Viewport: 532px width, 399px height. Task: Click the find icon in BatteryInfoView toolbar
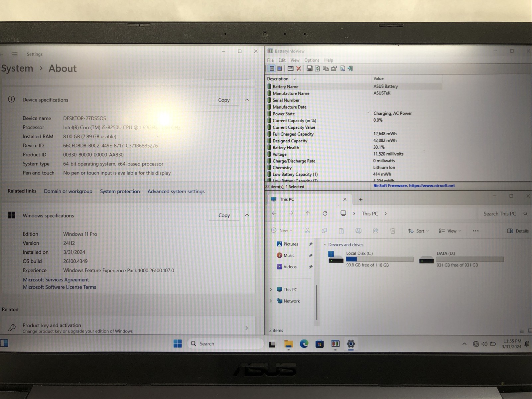342,68
